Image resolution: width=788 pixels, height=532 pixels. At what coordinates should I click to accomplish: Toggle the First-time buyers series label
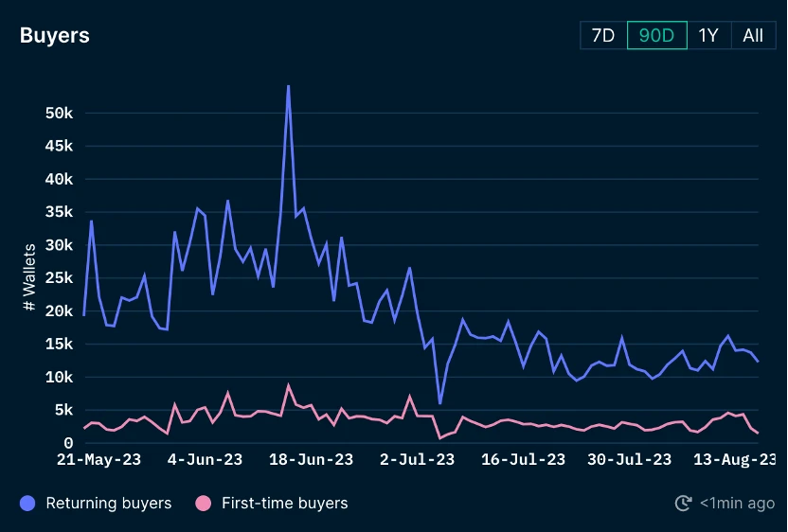pos(284,504)
